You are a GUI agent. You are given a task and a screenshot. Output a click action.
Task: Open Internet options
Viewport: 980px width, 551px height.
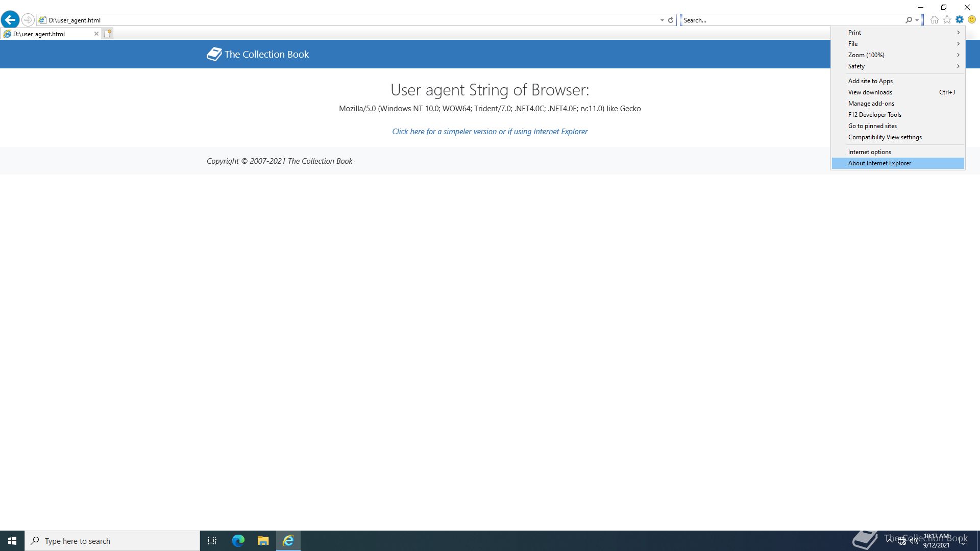(898, 152)
